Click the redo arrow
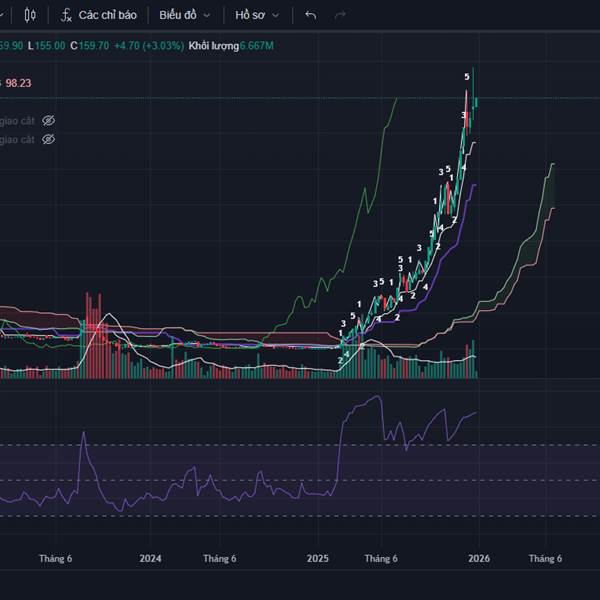 coord(339,15)
